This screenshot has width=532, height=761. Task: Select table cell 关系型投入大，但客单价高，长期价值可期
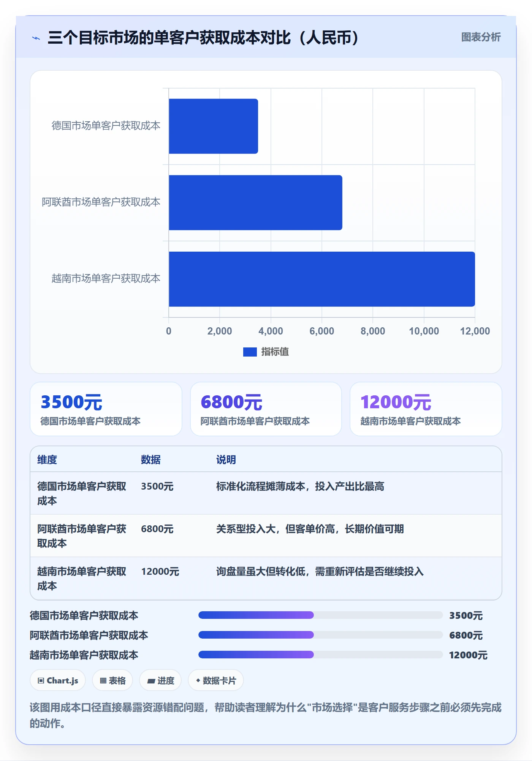point(310,529)
